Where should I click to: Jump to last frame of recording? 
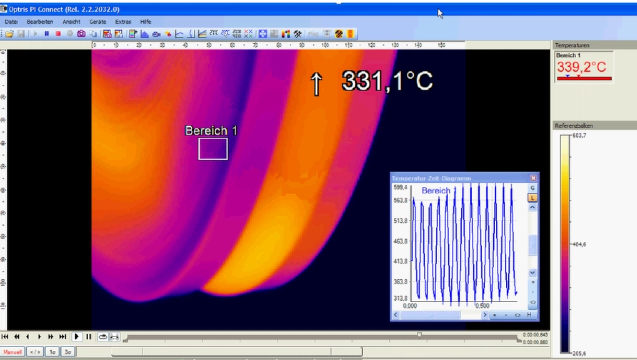[x=63, y=336]
